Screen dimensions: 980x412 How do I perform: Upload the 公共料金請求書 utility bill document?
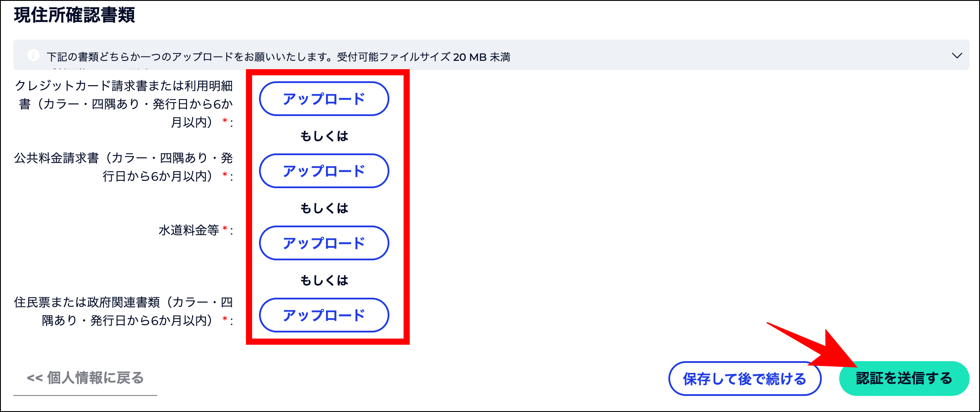tap(324, 171)
